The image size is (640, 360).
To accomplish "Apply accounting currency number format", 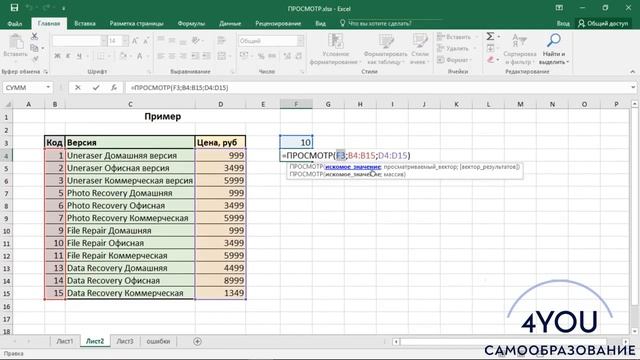I will coord(244,56).
